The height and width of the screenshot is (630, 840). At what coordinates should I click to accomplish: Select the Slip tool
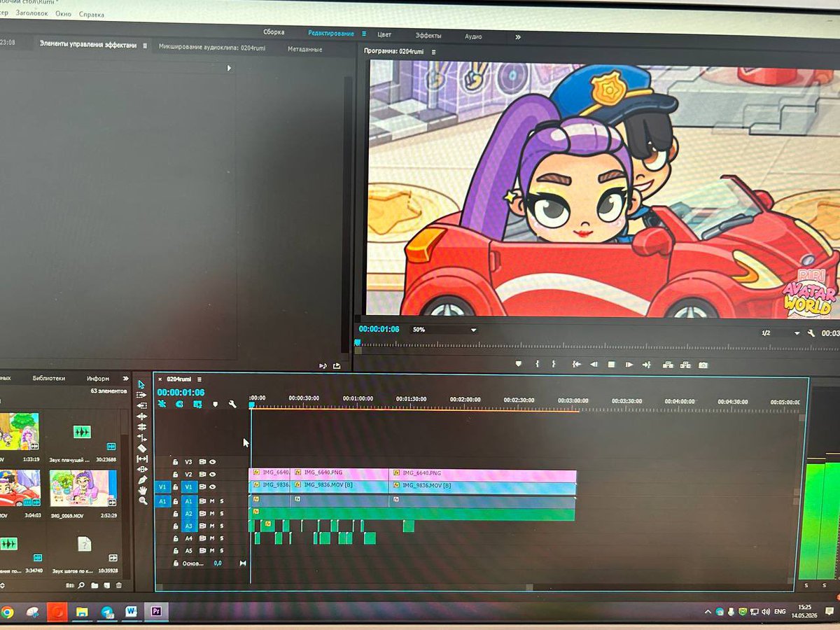tap(142, 458)
